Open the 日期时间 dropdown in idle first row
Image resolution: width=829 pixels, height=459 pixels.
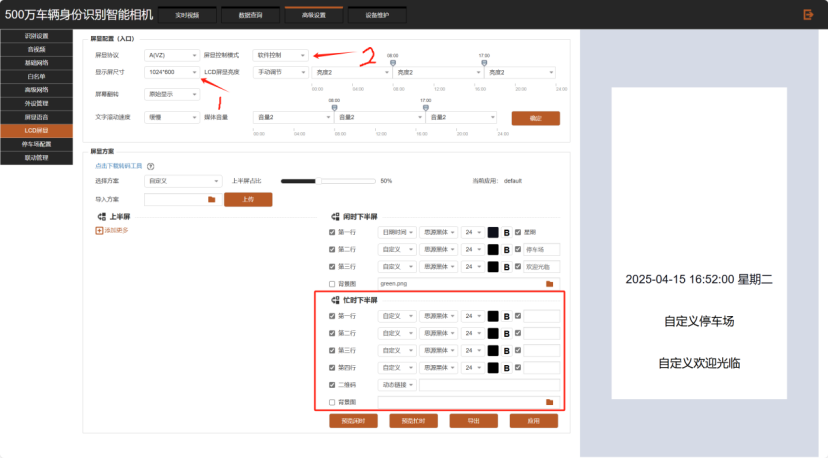pos(397,232)
